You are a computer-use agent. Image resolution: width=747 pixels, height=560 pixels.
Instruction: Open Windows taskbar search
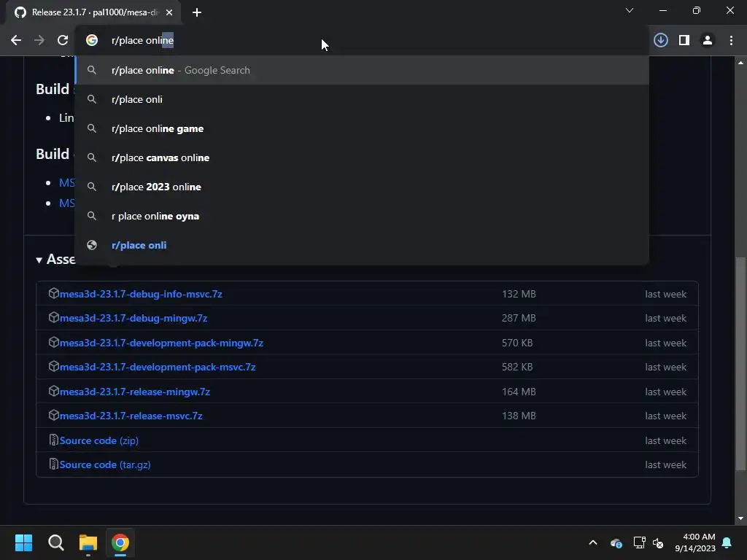[55, 542]
